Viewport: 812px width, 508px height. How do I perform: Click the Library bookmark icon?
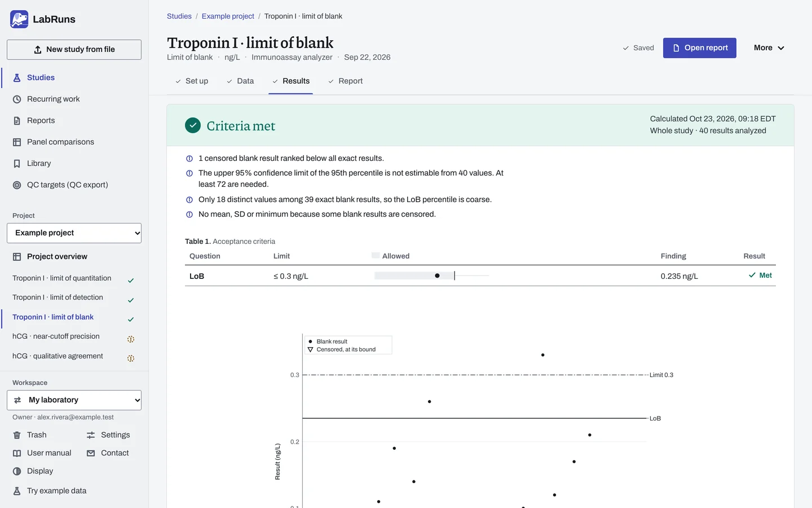coord(17,164)
